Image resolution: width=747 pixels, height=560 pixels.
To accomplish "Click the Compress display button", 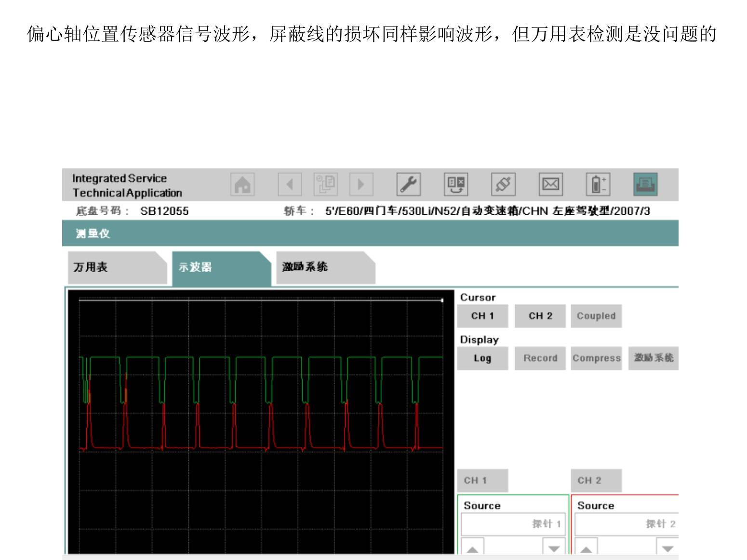I will (x=596, y=358).
